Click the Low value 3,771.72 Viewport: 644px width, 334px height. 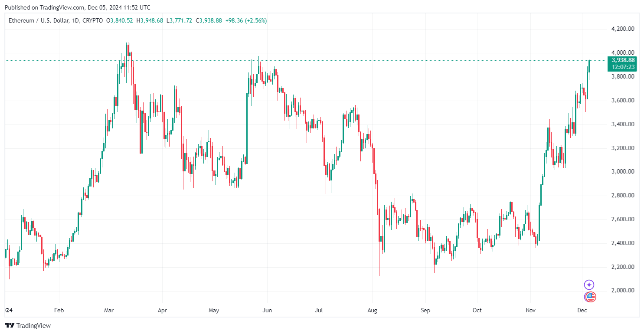181,20
